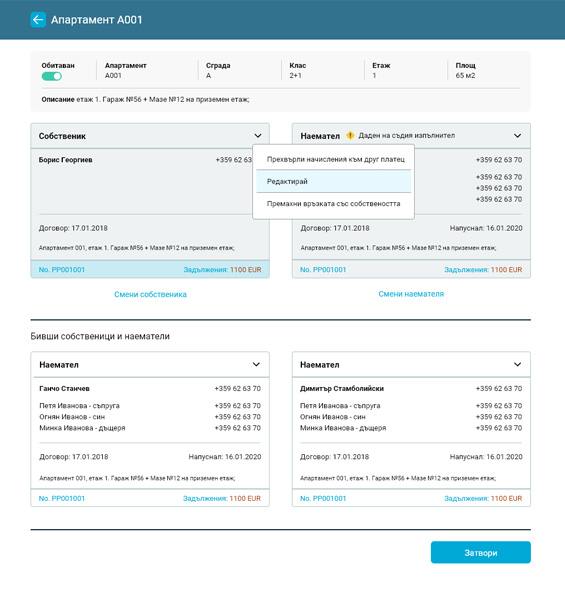Click the Клас value 2+1
This screenshot has height=596, width=565.
(295, 75)
